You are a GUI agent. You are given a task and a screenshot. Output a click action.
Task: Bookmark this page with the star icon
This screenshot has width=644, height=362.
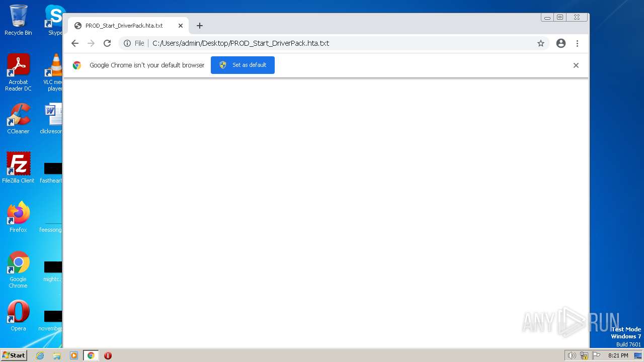(541, 43)
